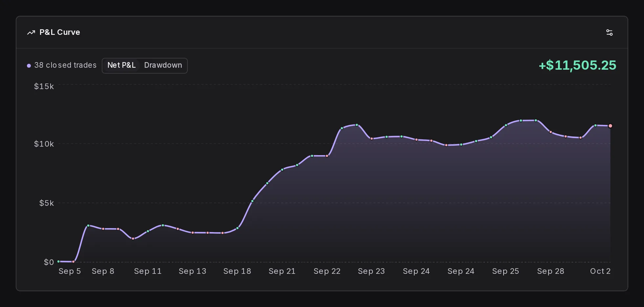Select the first data point at curve start

point(58,262)
